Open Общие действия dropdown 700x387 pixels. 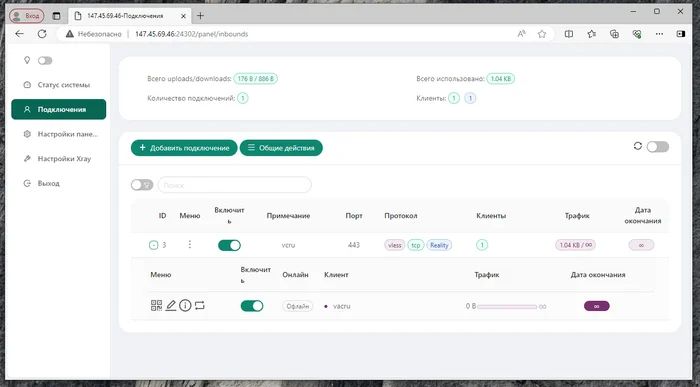click(x=281, y=148)
